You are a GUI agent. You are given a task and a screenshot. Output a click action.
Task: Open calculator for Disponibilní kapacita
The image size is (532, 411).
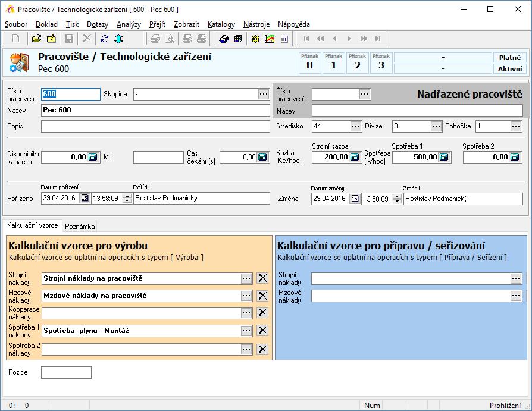click(93, 157)
